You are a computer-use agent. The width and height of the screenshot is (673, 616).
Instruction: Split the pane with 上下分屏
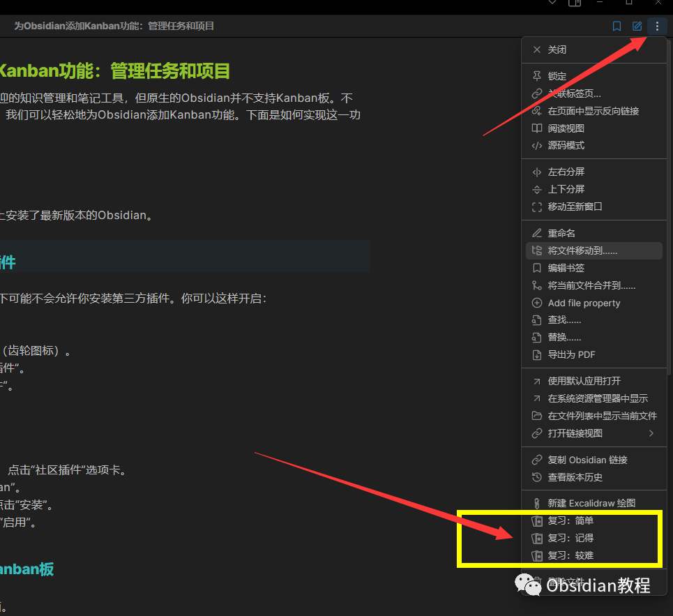point(594,189)
